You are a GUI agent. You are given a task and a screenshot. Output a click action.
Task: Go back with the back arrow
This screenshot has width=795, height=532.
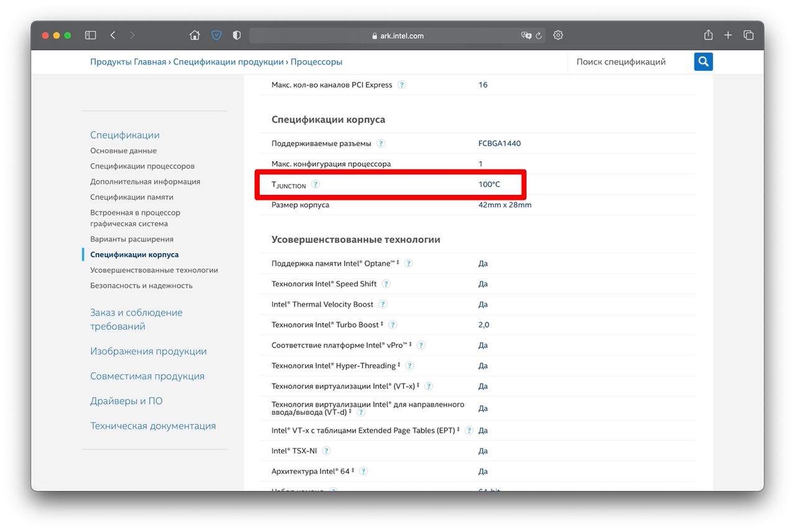coord(112,35)
